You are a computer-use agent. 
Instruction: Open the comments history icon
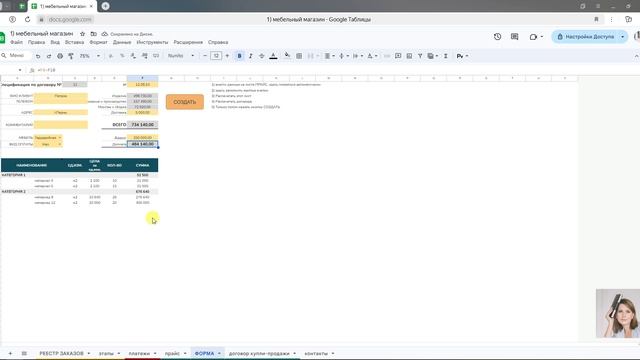[514, 37]
